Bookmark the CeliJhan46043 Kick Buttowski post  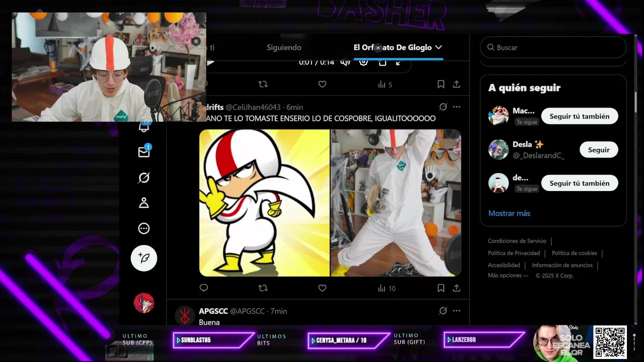pyautogui.click(x=441, y=288)
